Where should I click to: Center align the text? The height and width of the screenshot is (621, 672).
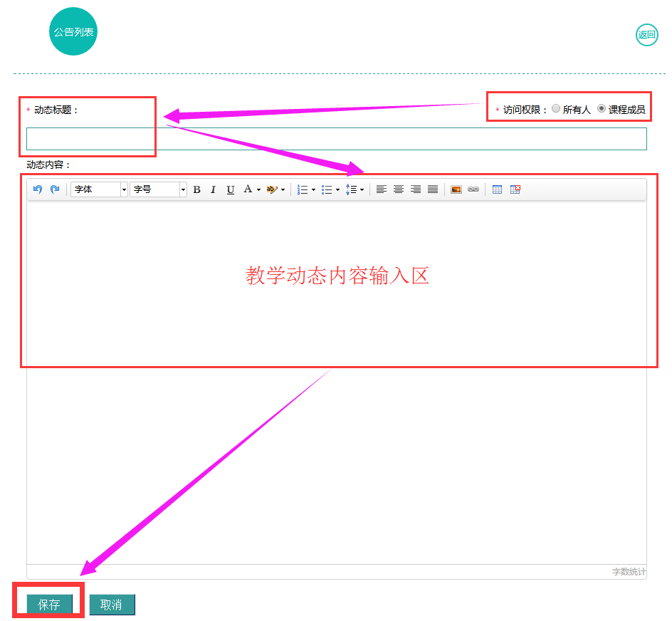pyautogui.click(x=399, y=189)
